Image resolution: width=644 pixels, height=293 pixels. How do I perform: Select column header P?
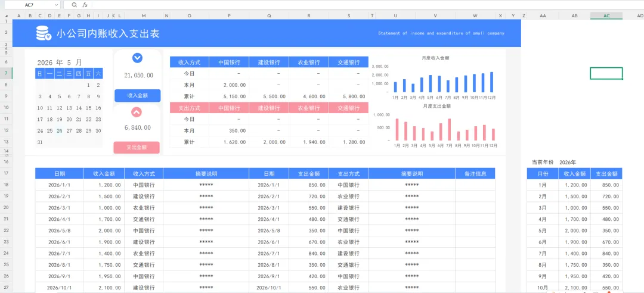click(229, 15)
